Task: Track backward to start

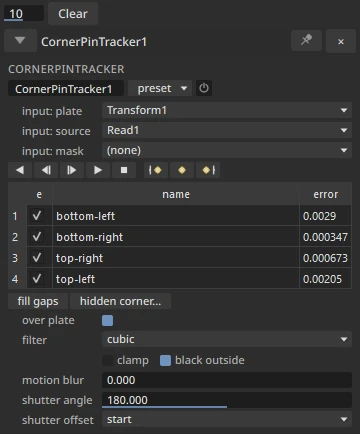Action: click(x=20, y=170)
